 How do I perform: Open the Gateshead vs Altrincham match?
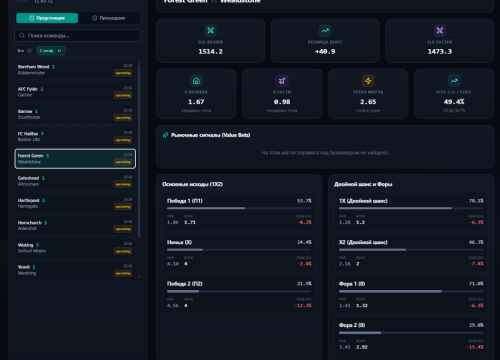pyautogui.click(x=75, y=181)
